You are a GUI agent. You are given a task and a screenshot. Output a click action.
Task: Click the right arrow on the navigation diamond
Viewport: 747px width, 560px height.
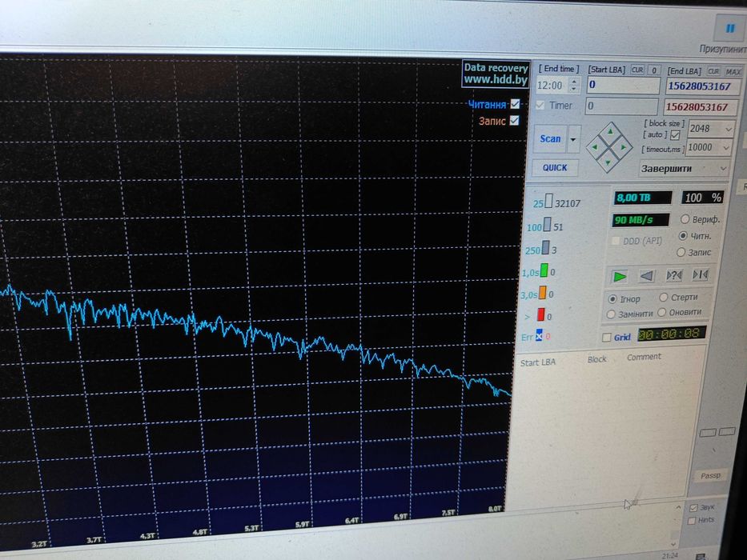623,147
